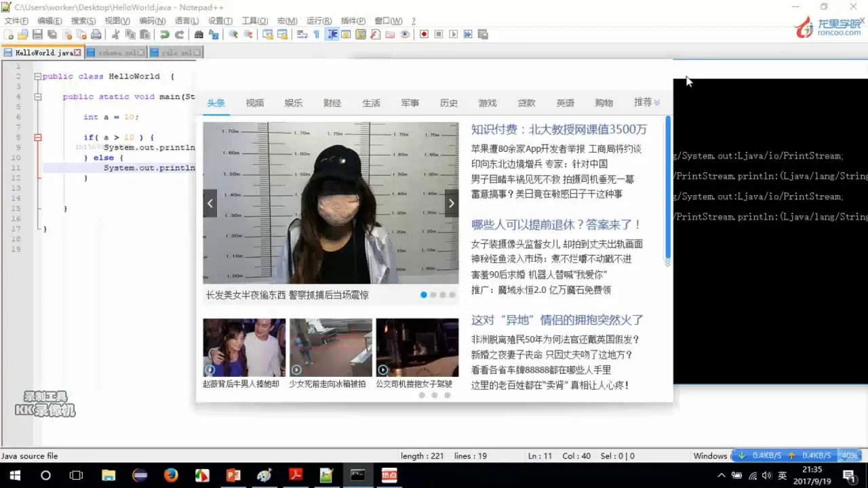The height and width of the screenshot is (488, 868).
Task: Click the Copy toolbar icon
Action: 130,35
